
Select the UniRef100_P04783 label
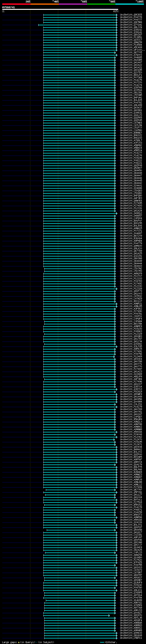131,281
